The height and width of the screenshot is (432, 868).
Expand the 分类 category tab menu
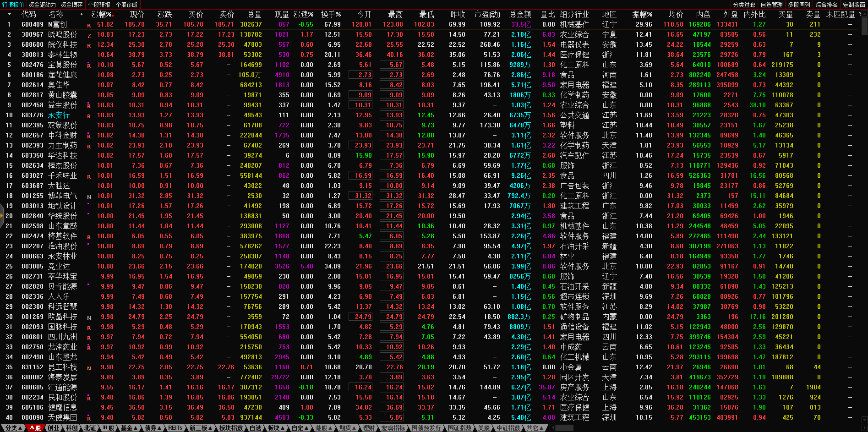click(x=13, y=428)
